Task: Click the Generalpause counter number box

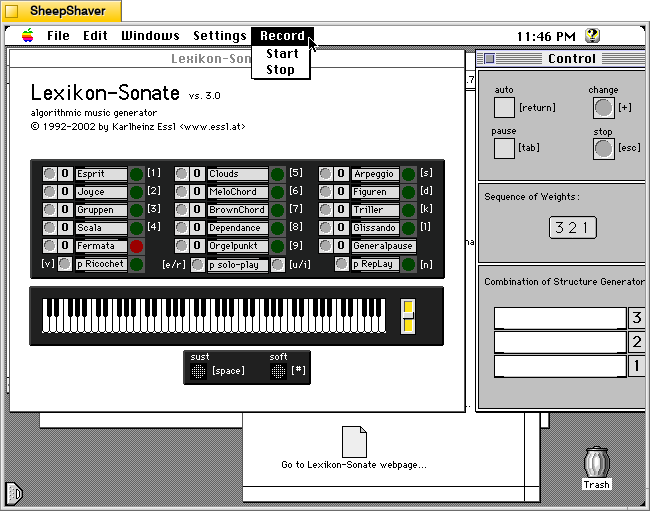Action: coord(341,246)
